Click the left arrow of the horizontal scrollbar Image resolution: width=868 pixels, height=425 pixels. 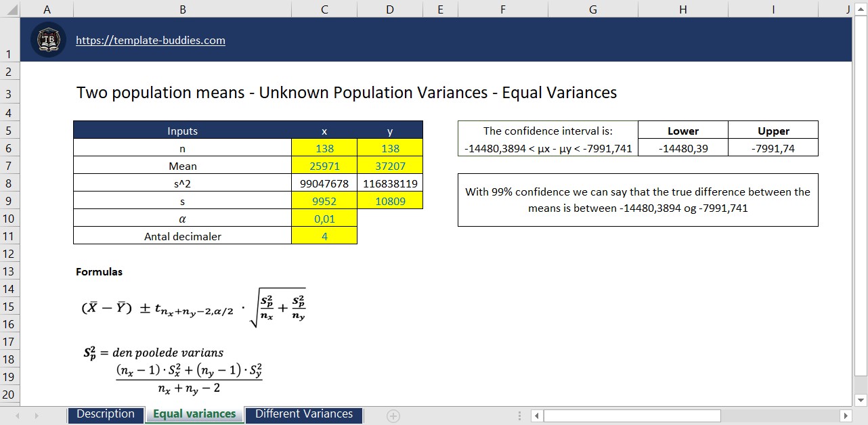coord(538,415)
